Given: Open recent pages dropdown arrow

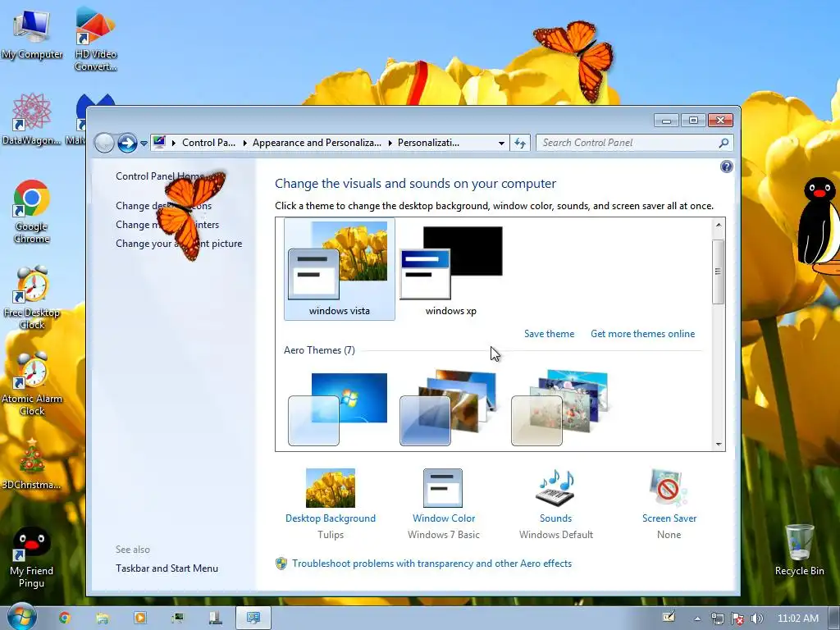Looking at the screenshot, I should [x=144, y=144].
